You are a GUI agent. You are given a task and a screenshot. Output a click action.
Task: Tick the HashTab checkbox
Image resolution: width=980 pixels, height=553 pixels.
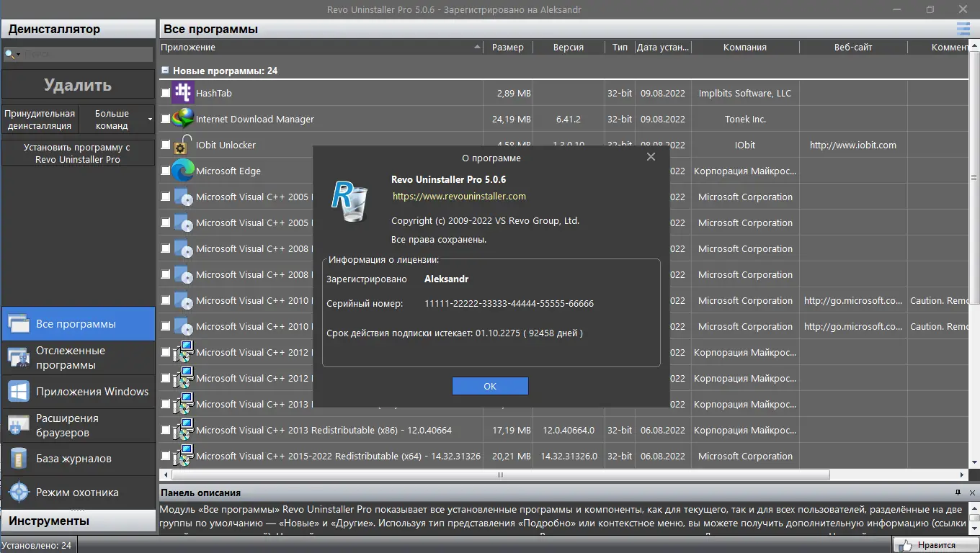[x=166, y=93]
